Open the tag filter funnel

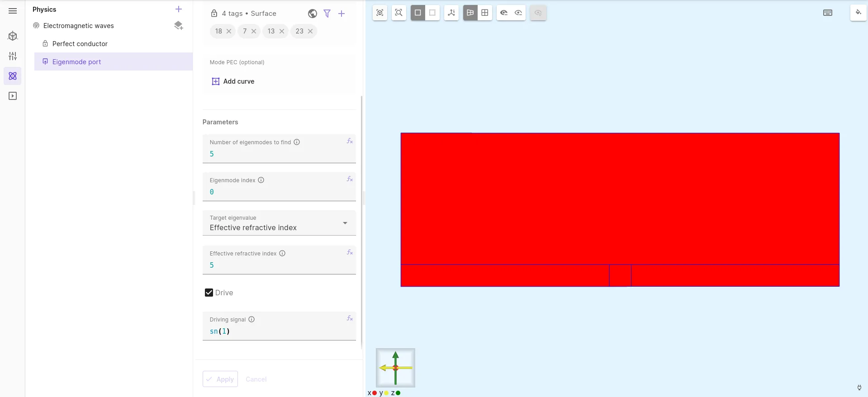pos(327,14)
